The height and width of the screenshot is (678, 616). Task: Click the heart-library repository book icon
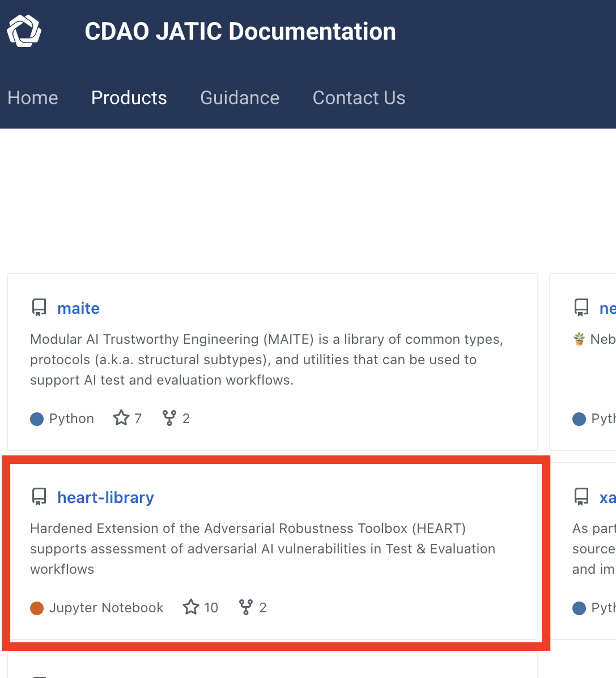[x=39, y=497]
